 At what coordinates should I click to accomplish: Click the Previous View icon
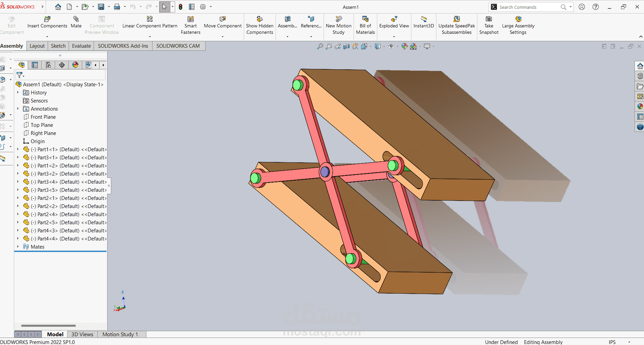pos(337,46)
